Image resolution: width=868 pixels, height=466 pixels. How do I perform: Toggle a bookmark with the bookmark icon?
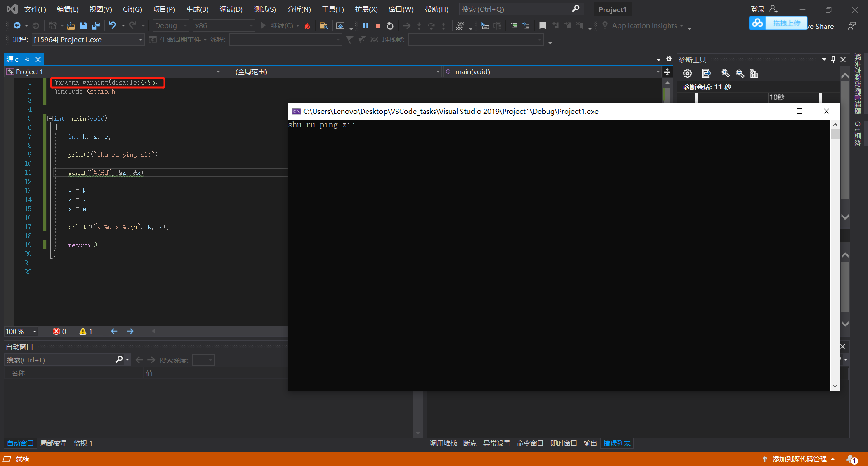click(542, 26)
